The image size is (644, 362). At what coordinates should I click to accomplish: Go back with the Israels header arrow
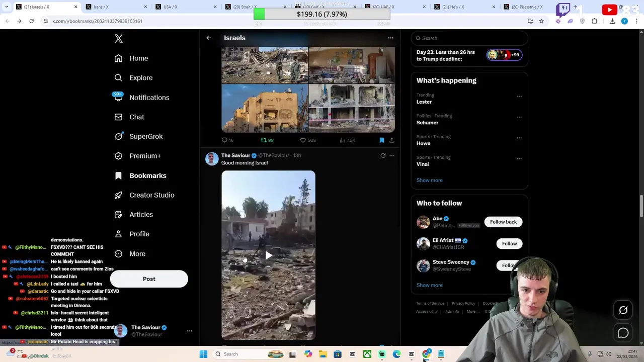(x=209, y=38)
